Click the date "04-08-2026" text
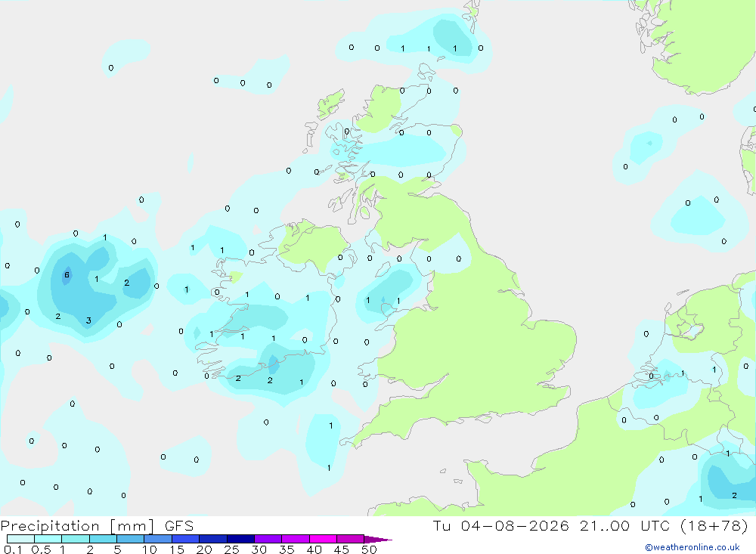 pyautogui.click(x=515, y=525)
